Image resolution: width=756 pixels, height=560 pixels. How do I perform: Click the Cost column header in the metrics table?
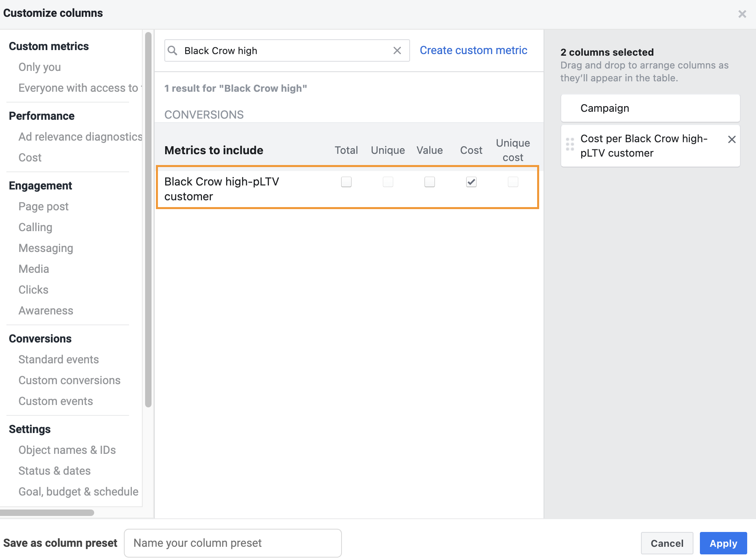click(x=471, y=150)
